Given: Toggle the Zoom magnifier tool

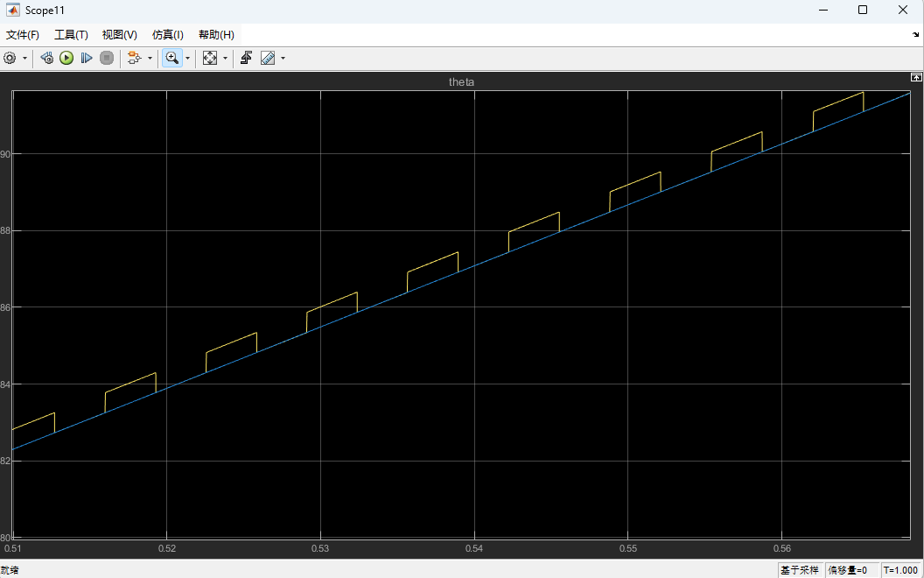Looking at the screenshot, I should point(172,58).
